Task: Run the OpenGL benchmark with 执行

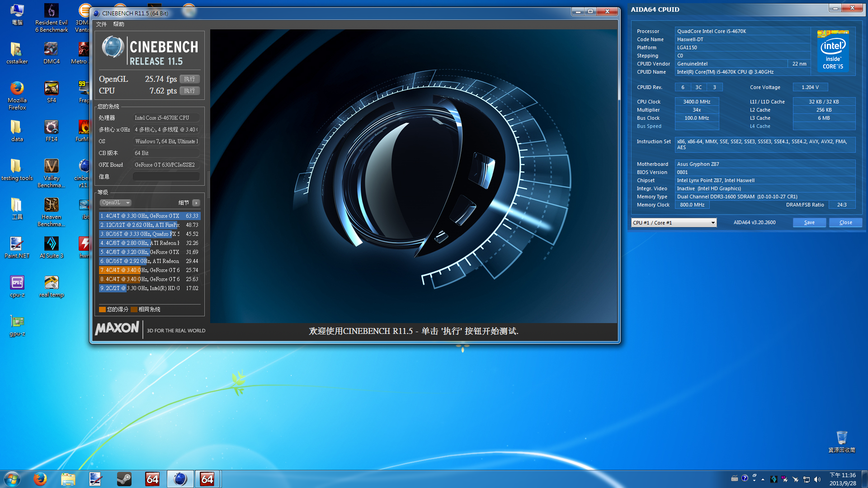Action: [189, 79]
